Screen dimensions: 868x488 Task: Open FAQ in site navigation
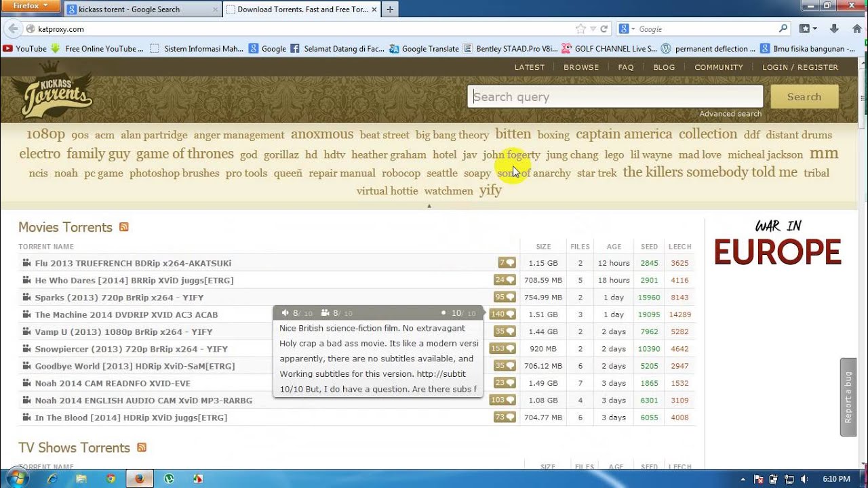pos(626,67)
